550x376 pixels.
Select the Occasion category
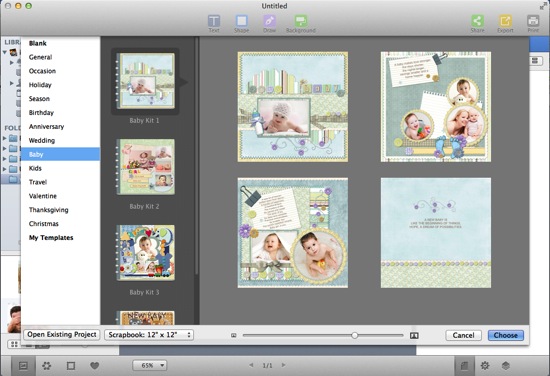click(x=42, y=71)
